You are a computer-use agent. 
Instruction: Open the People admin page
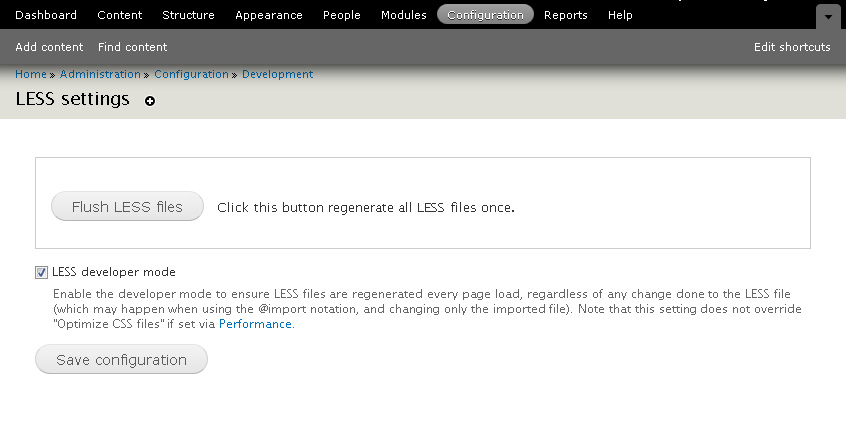(x=342, y=15)
